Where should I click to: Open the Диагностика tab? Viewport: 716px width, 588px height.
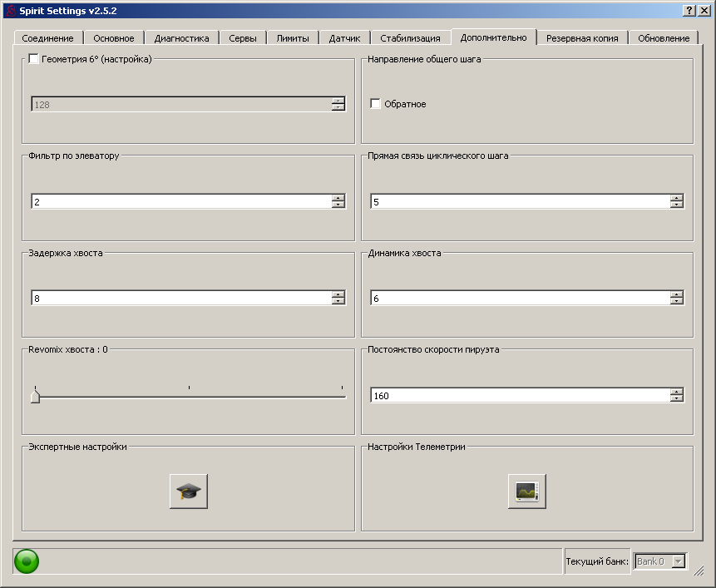pos(181,38)
